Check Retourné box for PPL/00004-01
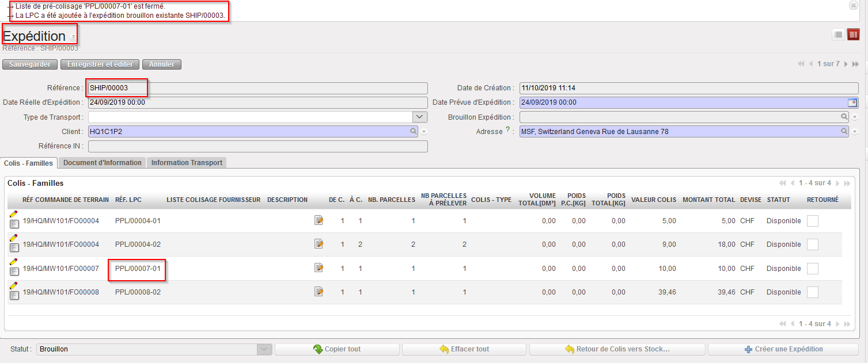 (x=812, y=221)
